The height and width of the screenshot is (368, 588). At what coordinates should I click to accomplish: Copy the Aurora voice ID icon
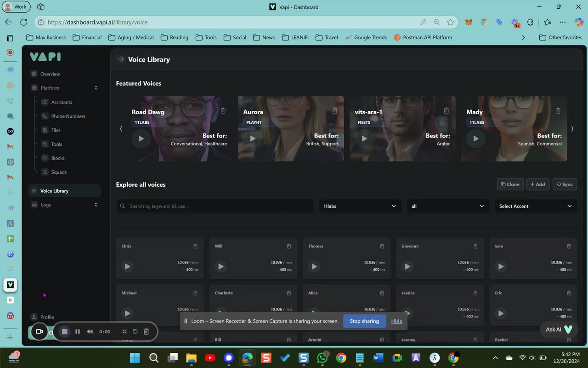[335, 111]
